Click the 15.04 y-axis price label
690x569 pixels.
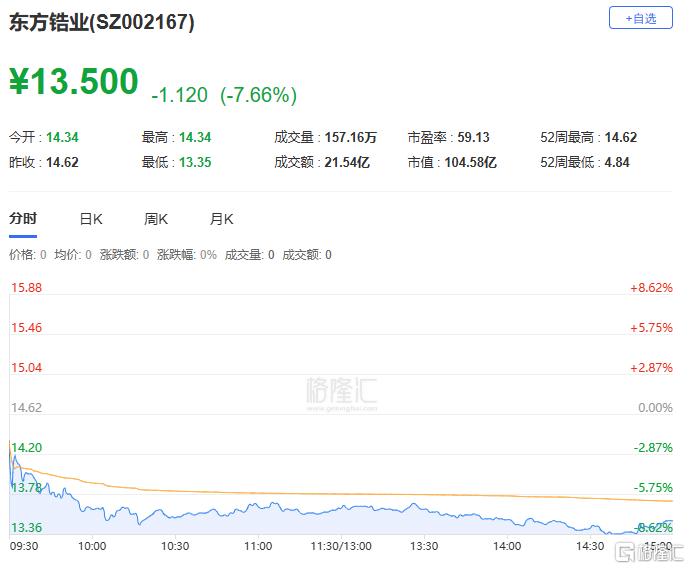[26, 368]
